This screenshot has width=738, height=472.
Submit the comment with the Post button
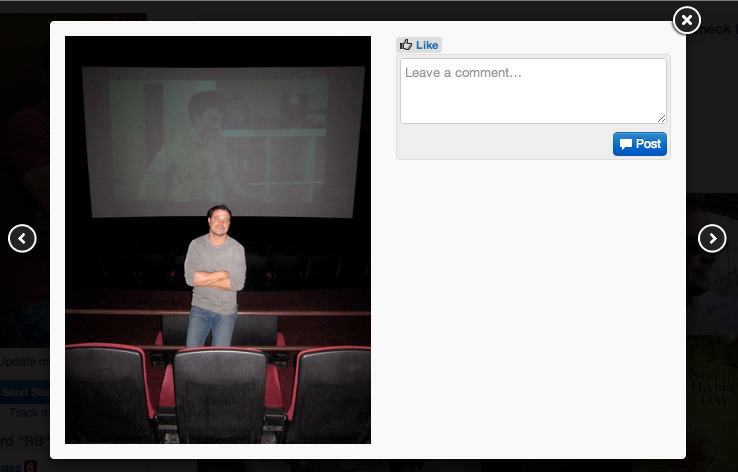(640, 144)
